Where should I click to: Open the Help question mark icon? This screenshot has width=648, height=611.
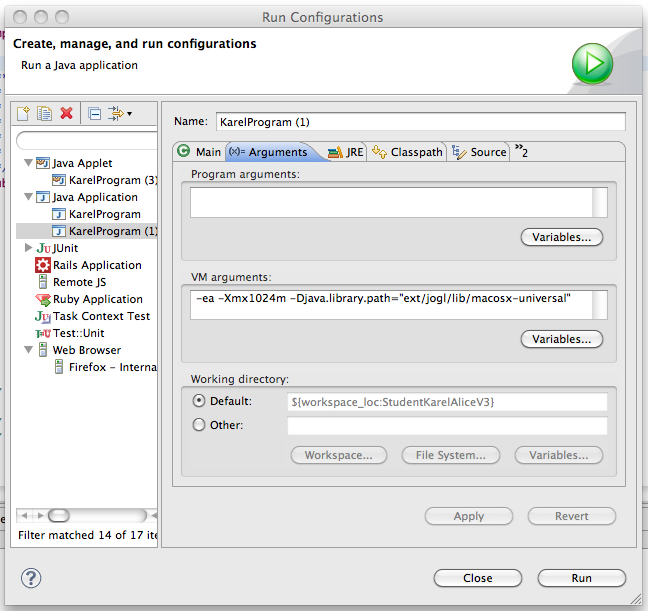pos(31,578)
